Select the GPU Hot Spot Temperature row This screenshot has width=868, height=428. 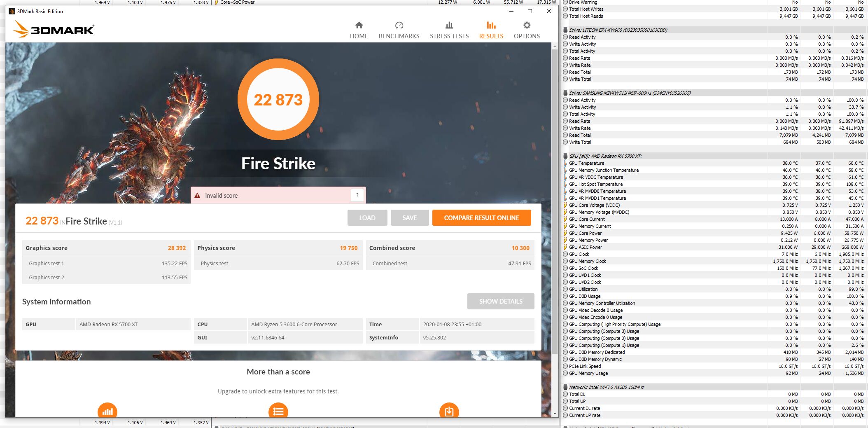715,184
